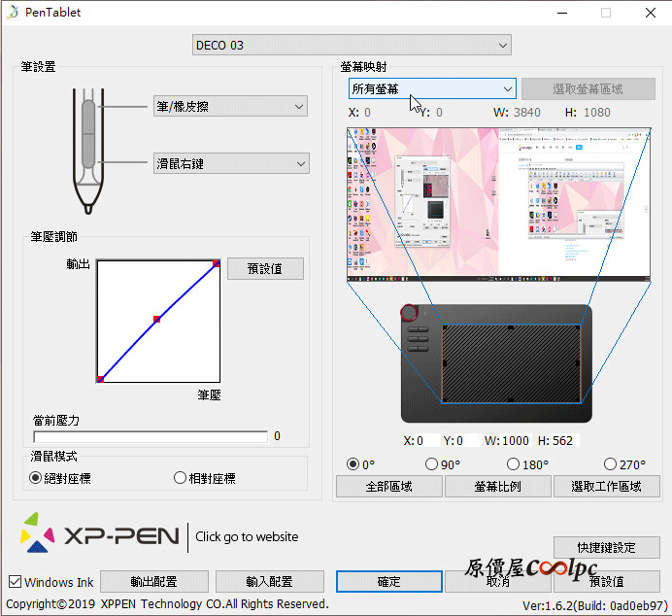Toggle the Windows Ink checkbox

[15, 582]
